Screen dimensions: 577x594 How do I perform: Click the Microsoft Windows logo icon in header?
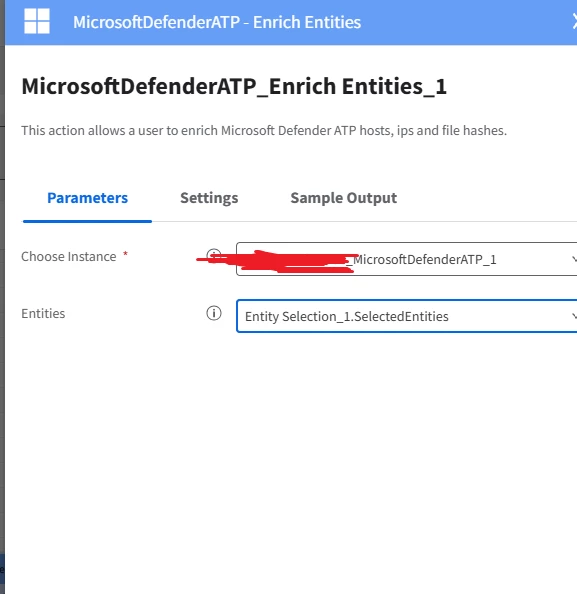[37, 21]
